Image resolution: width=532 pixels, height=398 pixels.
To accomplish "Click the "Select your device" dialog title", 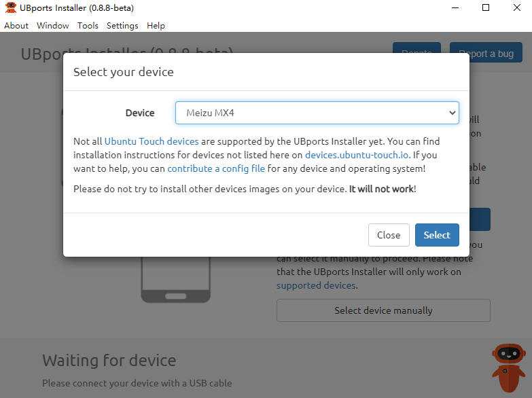I will coord(124,72).
